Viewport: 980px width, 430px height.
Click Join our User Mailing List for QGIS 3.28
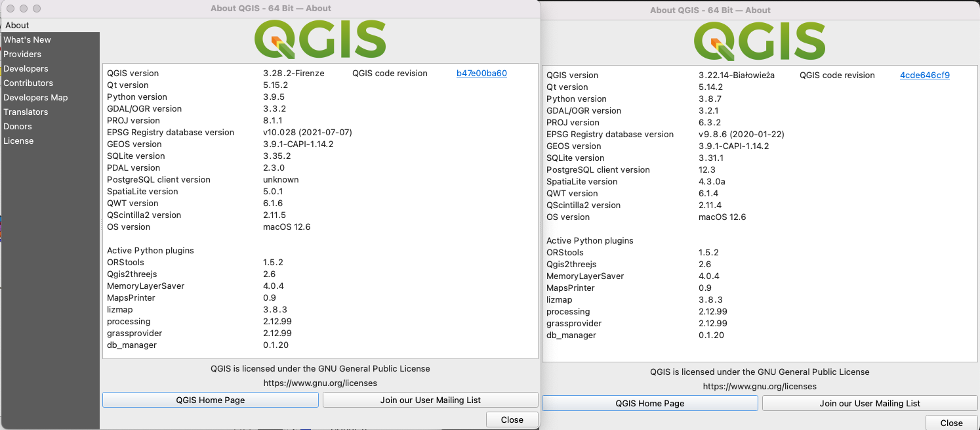(430, 400)
